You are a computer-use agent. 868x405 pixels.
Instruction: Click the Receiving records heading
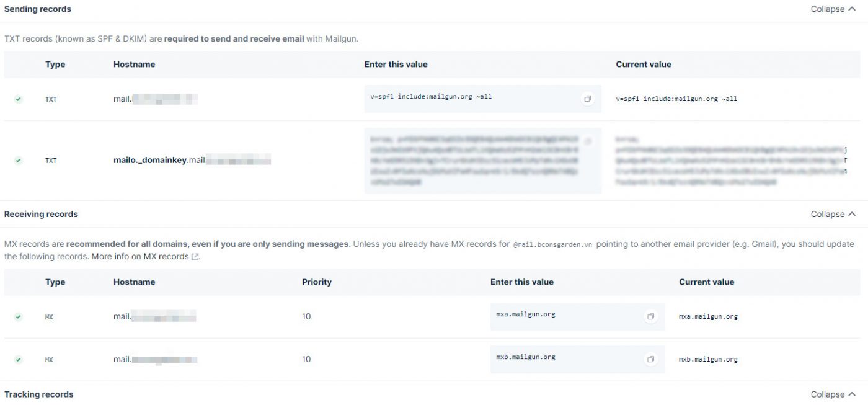41,214
